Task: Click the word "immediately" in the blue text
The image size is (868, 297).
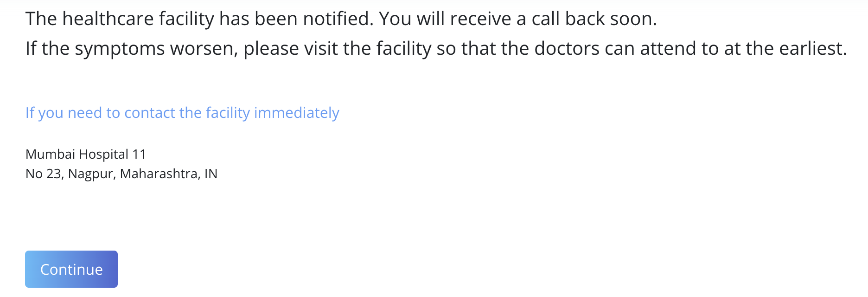Action: point(297,113)
